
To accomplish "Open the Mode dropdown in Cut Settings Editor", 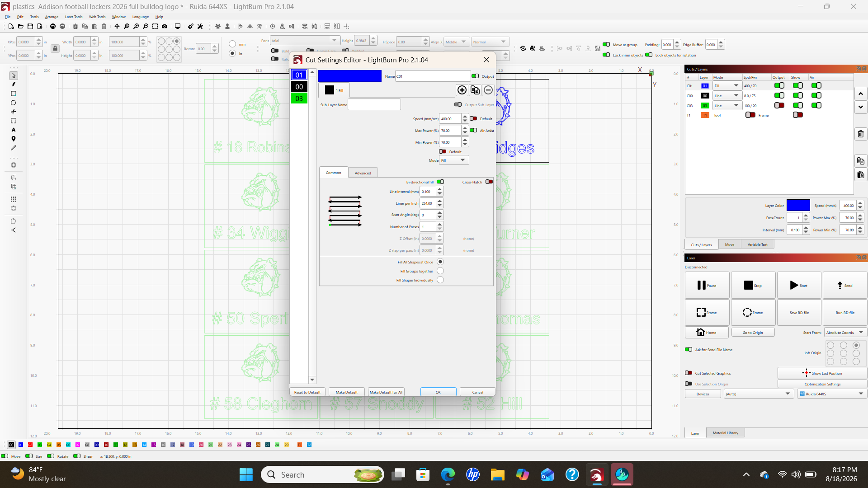I will pyautogui.click(x=454, y=160).
